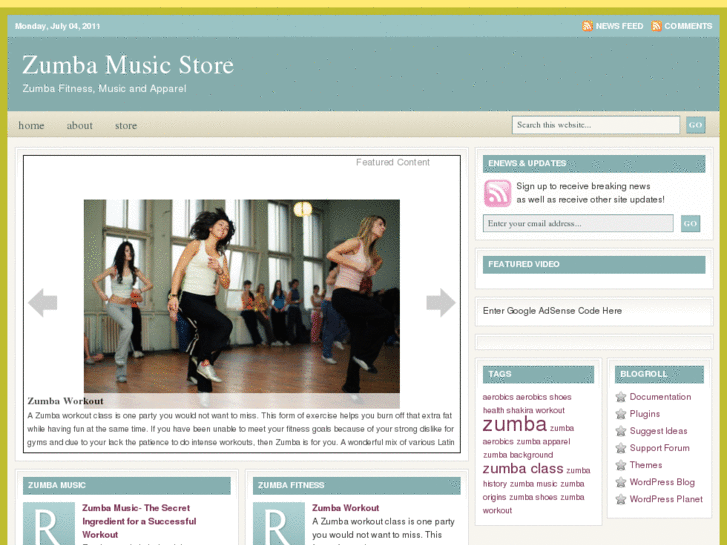Click the Zumba Music Store site title

[x=128, y=64]
